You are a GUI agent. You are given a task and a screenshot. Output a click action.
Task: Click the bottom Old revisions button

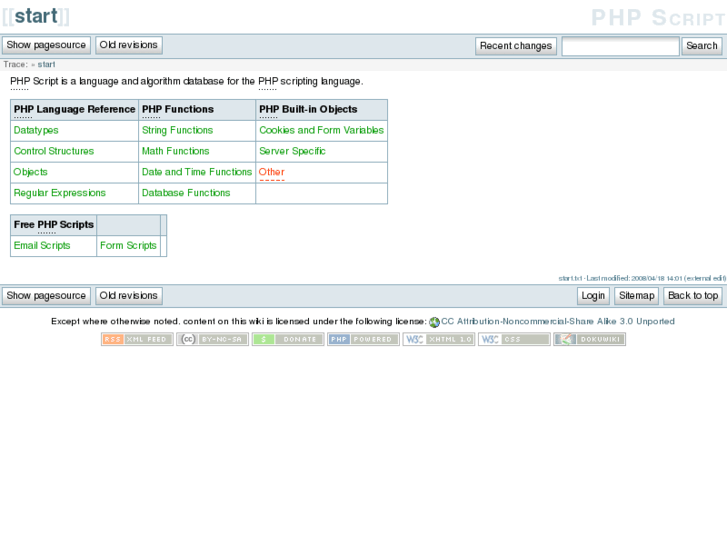click(129, 296)
